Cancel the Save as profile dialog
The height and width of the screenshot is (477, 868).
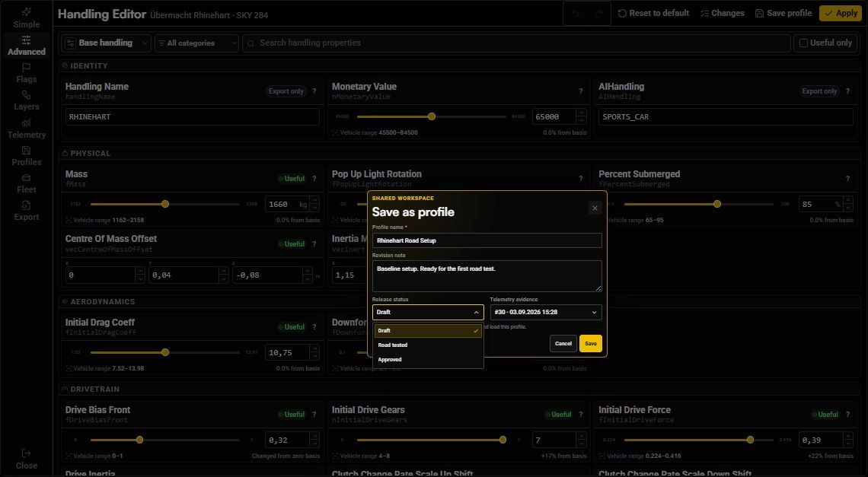(563, 344)
